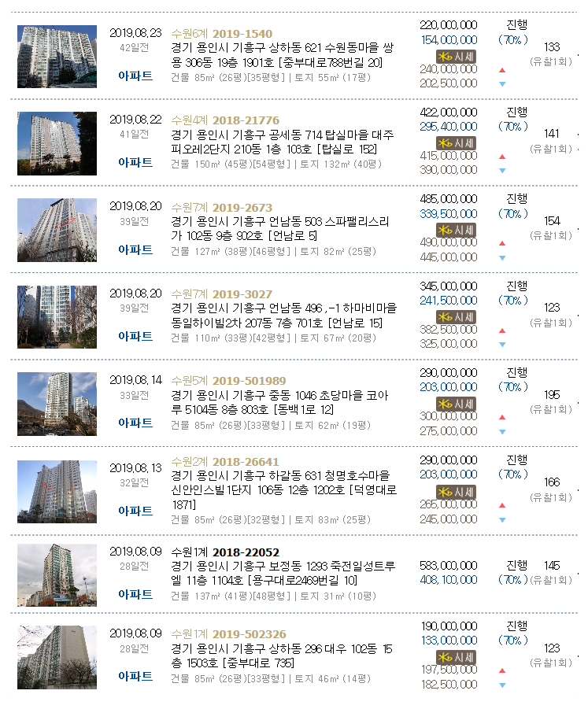Viewport: 588px width, 709px height.
Task: Open photo of 초당마을 코아루 5104동 listing
Action: (57, 404)
